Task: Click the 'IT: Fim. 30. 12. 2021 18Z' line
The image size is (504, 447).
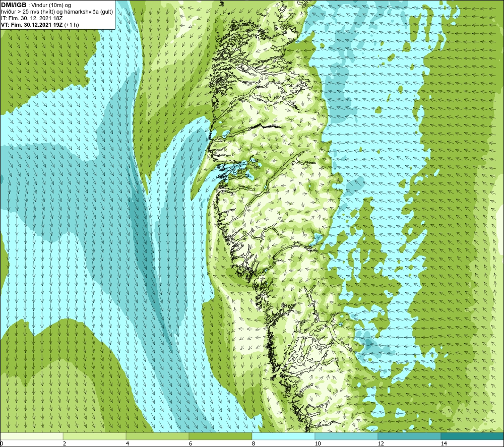Action: (x=32, y=18)
